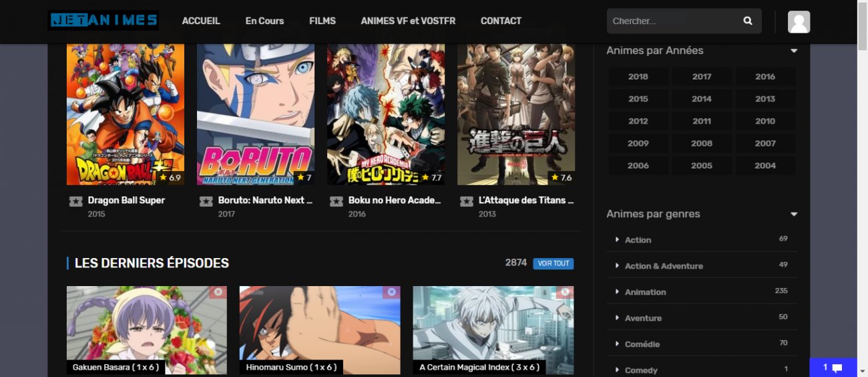Expand the Animation genre arrow

617,291
